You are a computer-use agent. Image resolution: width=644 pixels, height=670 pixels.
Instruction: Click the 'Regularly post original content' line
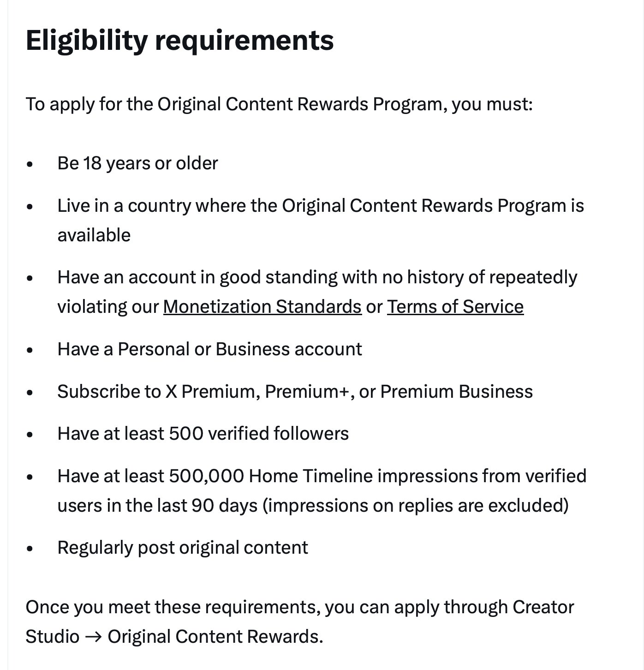(183, 548)
